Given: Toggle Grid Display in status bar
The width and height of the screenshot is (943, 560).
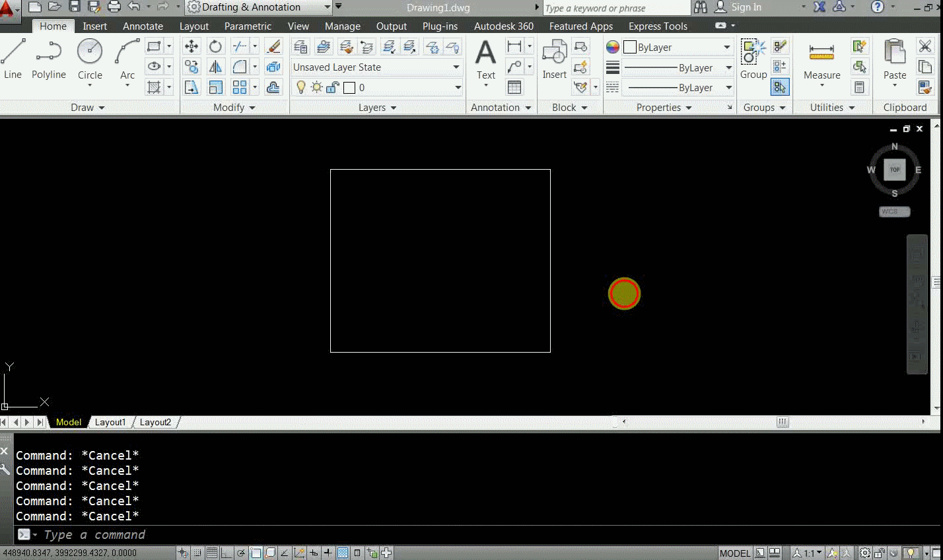Looking at the screenshot, I should tap(212, 553).
